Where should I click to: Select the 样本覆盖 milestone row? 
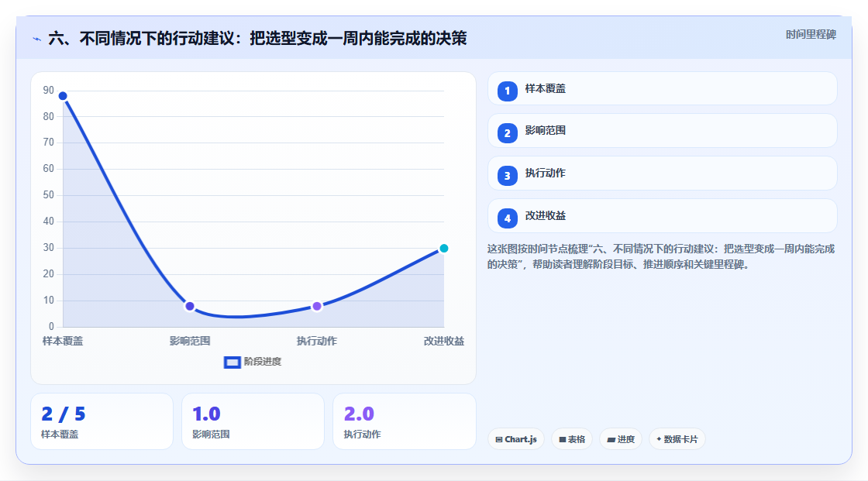pos(662,88)
